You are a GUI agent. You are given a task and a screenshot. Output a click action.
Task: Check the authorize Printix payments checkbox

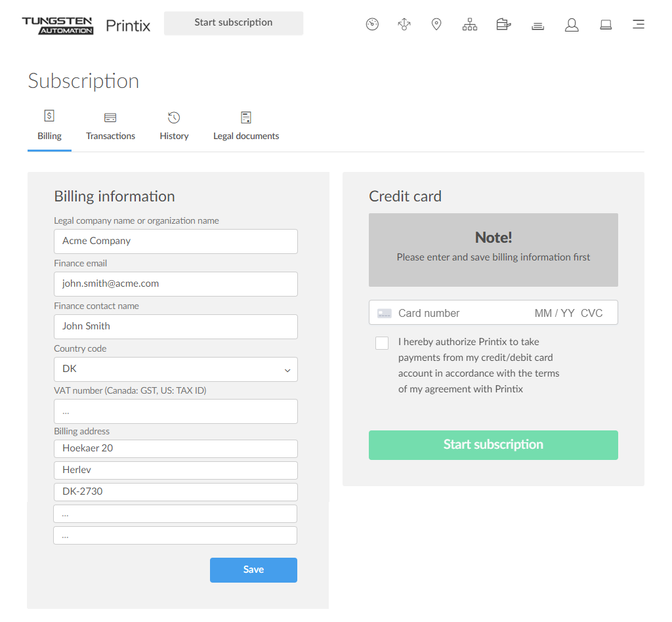382,343
